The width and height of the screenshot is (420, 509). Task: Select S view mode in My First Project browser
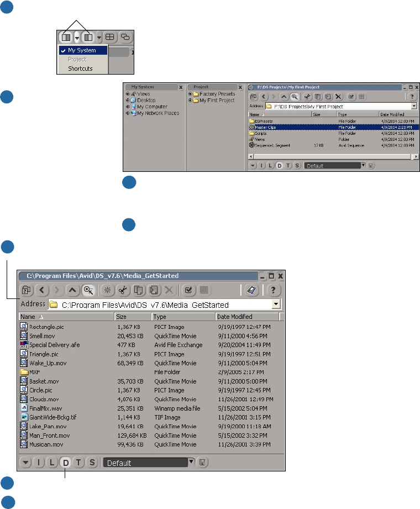(x=297, y=166)
